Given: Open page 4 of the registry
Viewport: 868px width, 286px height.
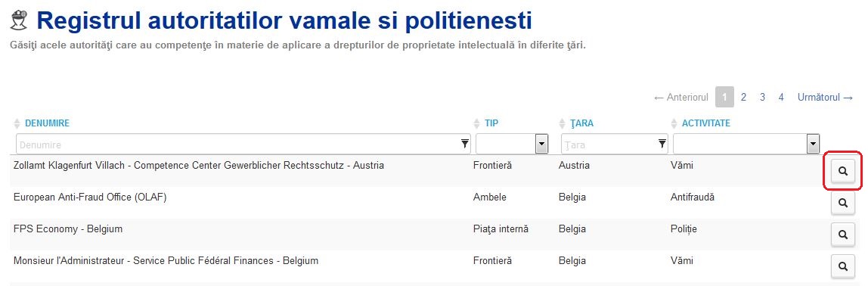Looking at the screenshot, I should pyautogui.click(x=781, y=97).
